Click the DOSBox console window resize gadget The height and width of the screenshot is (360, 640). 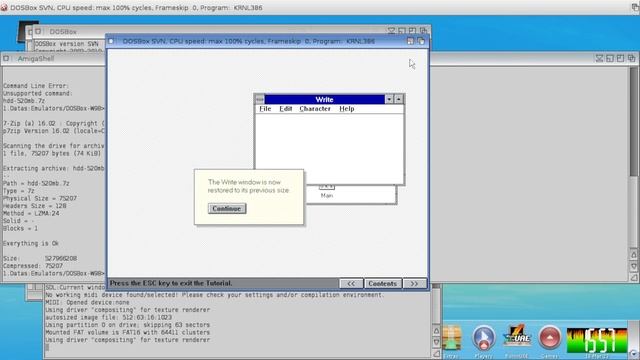click(x=436, y=354)
